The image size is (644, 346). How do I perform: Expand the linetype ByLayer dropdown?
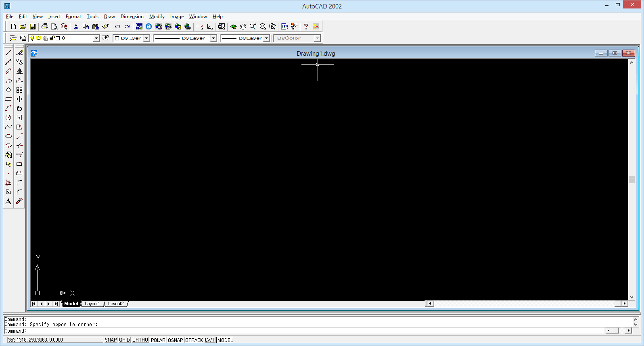click(214, 38)
